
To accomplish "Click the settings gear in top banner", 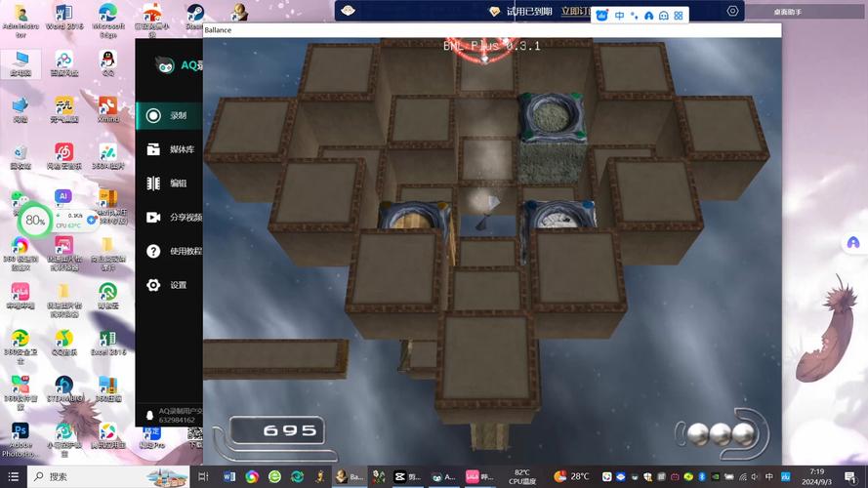I will pyautogui.click(x=732, y=11).
